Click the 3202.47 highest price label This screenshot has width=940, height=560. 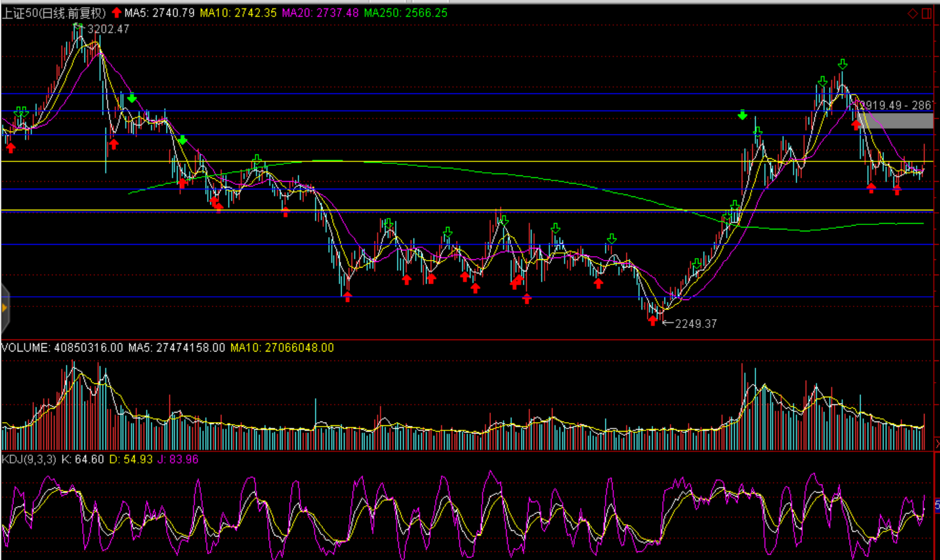pos(109,29)
